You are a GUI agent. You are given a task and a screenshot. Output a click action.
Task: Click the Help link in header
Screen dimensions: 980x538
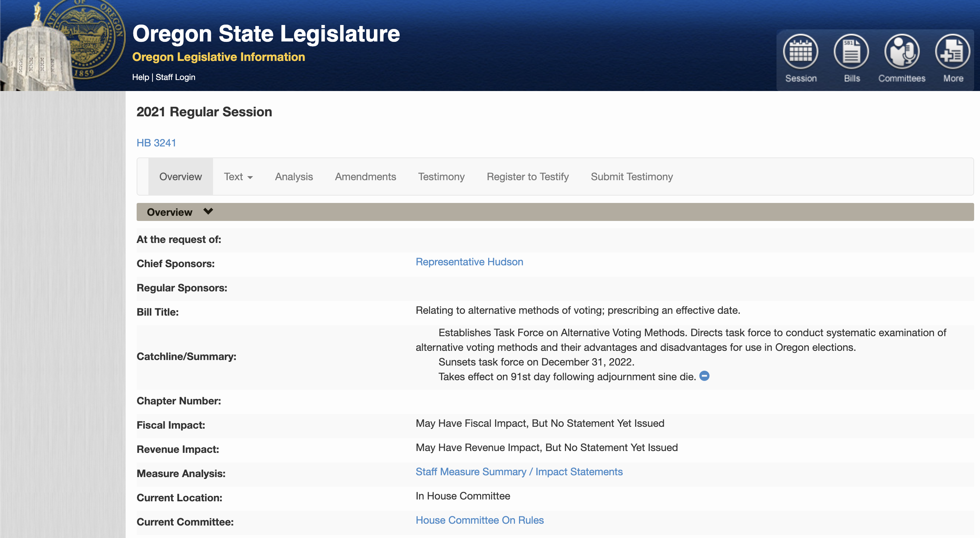tap(140, 77)
